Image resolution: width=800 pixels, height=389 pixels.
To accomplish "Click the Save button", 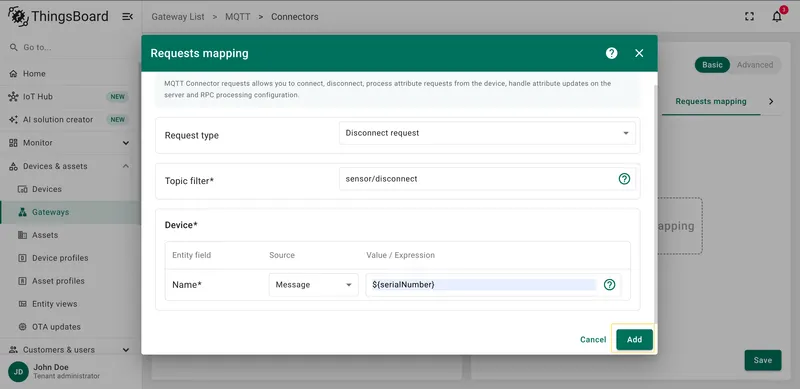I will (763, 360).
